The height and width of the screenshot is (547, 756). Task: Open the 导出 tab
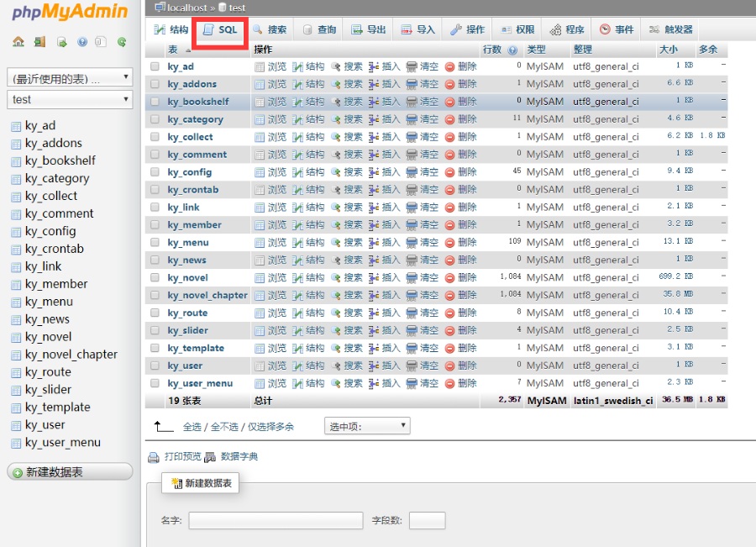click(368, 29)
